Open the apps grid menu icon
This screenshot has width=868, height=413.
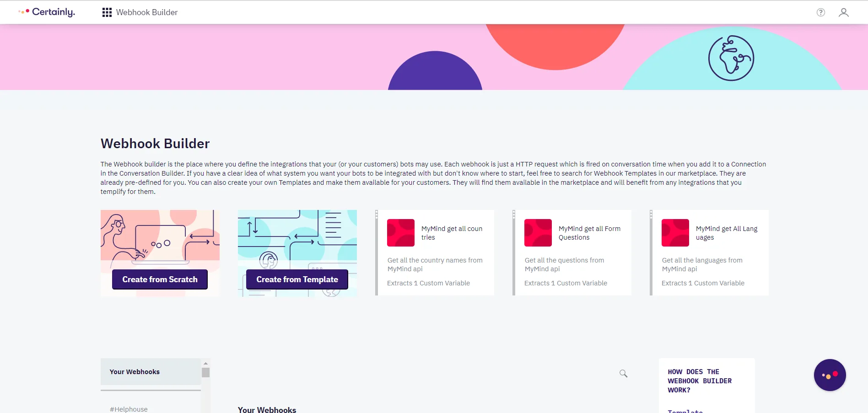tap(107, 12)
